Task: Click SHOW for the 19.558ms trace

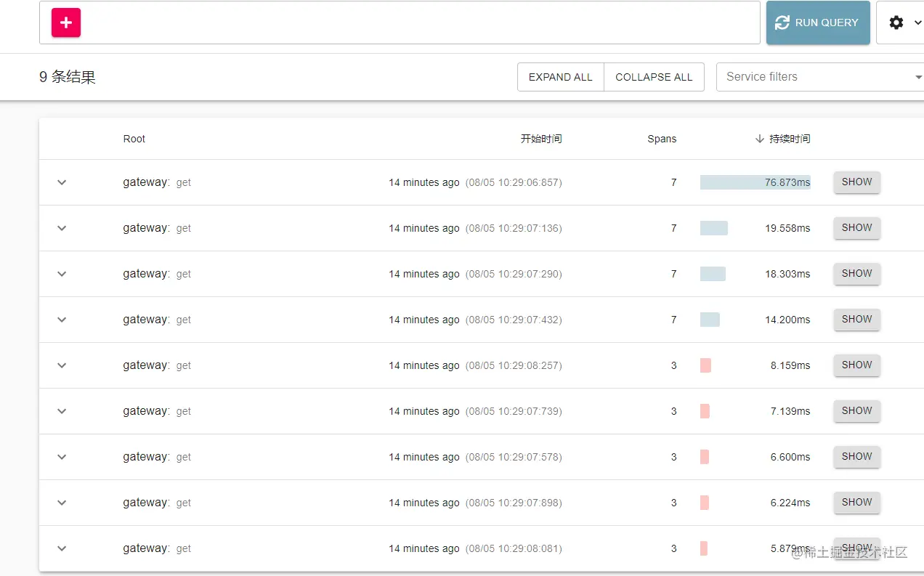Action: 857,228
